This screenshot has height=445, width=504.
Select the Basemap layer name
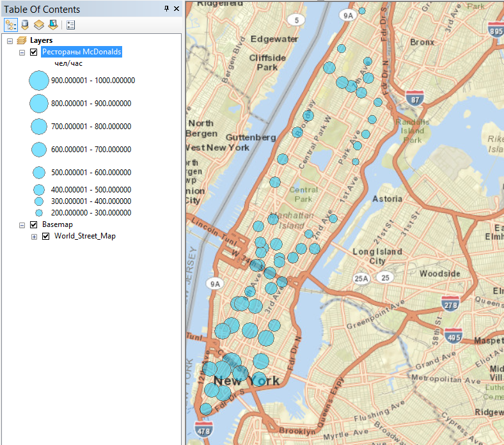coord(58,225)
